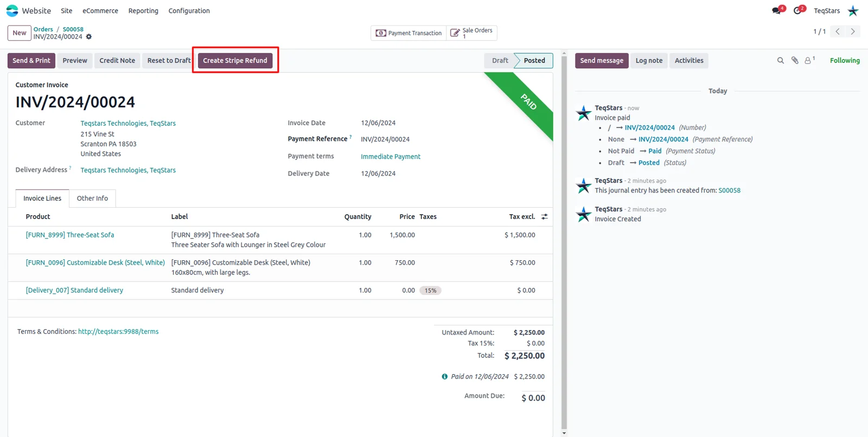
Task: Click the New button
Action: coord(19,33)
